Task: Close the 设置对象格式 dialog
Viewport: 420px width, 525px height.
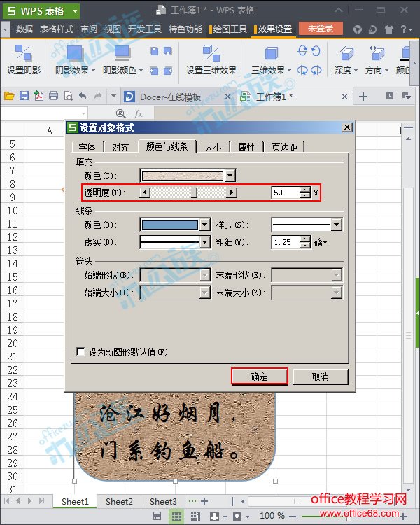Action: pyautogui.click(x=347, y=127)
